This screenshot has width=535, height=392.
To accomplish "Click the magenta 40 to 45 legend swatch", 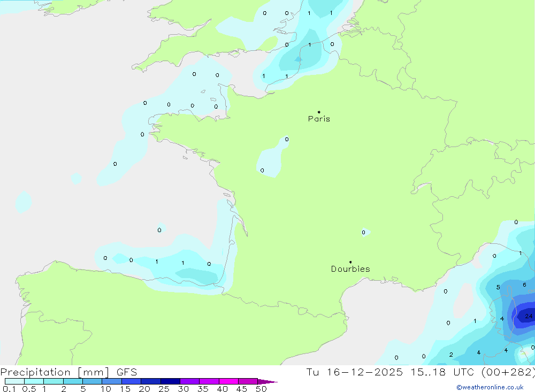I will pos(228,381).
